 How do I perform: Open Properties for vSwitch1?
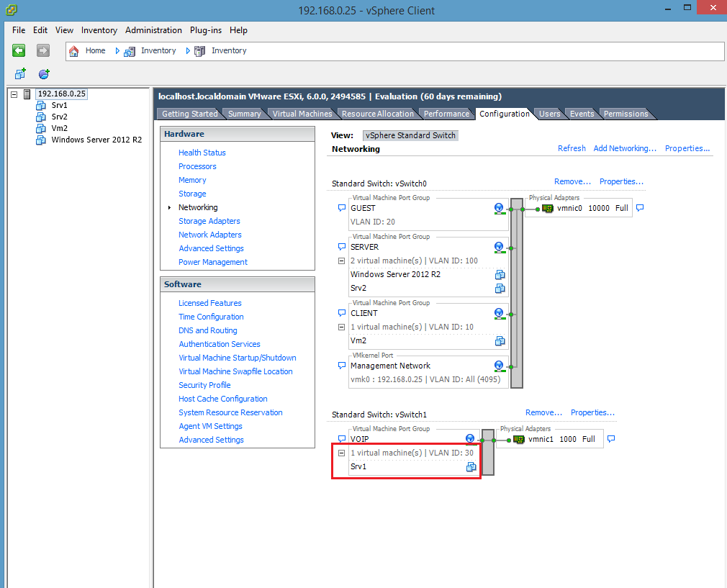tap(592, 412)
